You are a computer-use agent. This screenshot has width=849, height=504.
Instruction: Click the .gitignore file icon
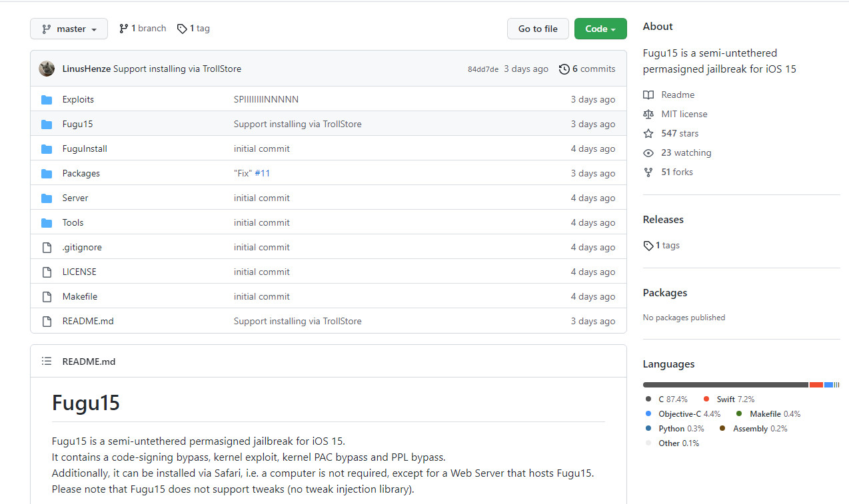pos(47,248)
